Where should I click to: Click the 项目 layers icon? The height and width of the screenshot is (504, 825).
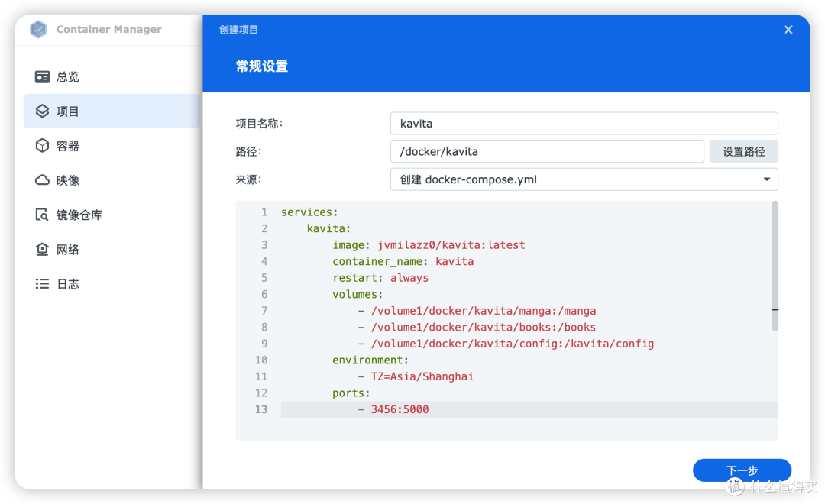pos(42,111)
